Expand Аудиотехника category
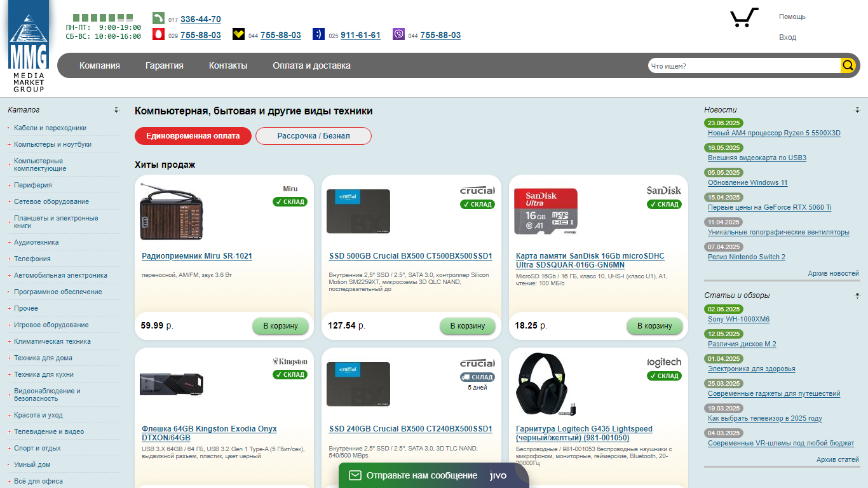The image size is (868, 488). click(x=8, y=242)
